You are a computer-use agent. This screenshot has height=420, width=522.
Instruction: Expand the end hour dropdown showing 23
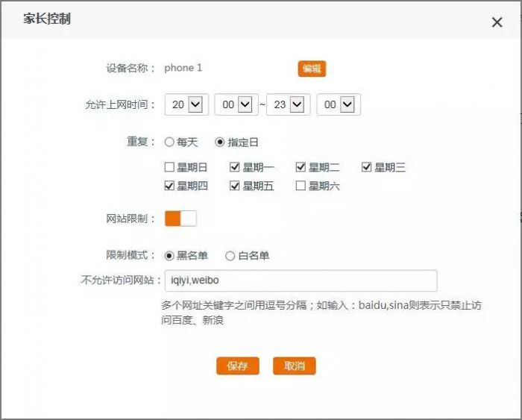tap(288, 105)
